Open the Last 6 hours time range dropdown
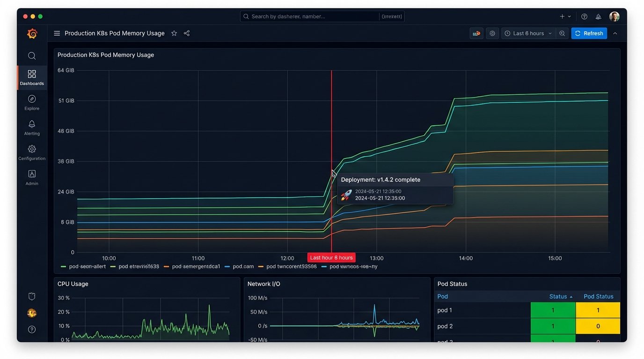This screenshot has height=359, width=644. [x=528, y=33]
